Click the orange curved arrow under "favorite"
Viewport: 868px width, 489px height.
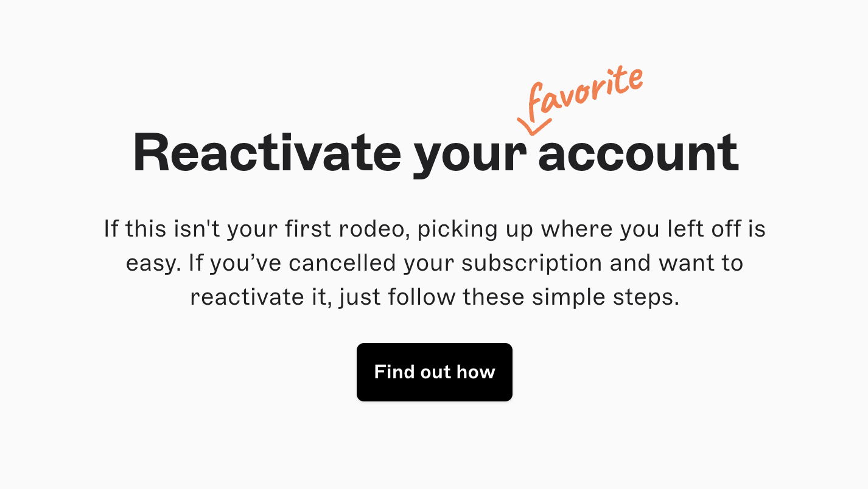tap(533, 126)
